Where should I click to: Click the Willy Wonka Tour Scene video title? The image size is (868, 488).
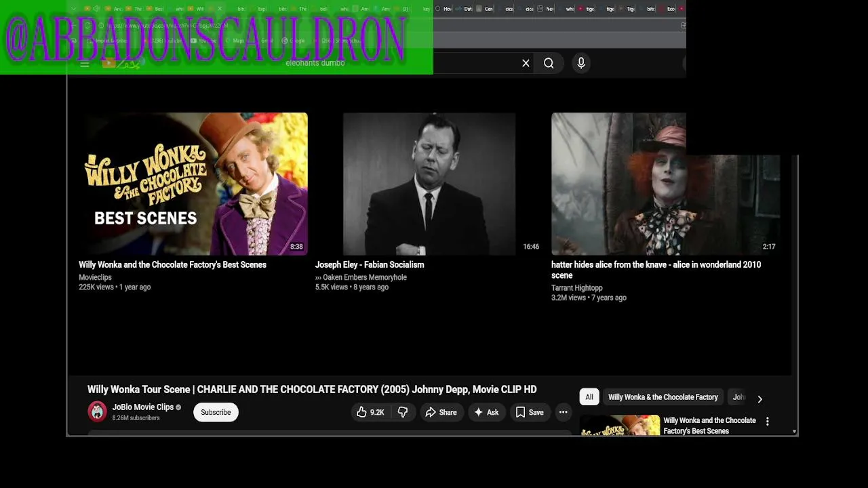312,390
